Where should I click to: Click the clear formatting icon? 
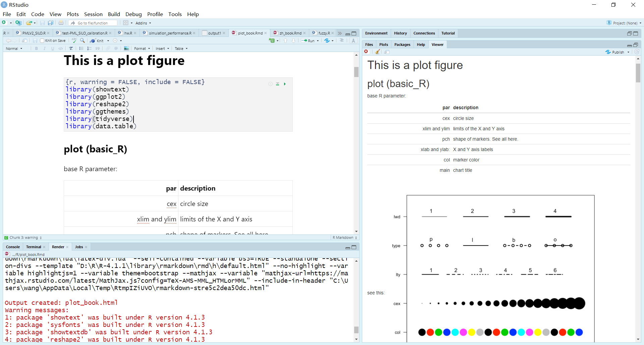(x=71, y=49)
